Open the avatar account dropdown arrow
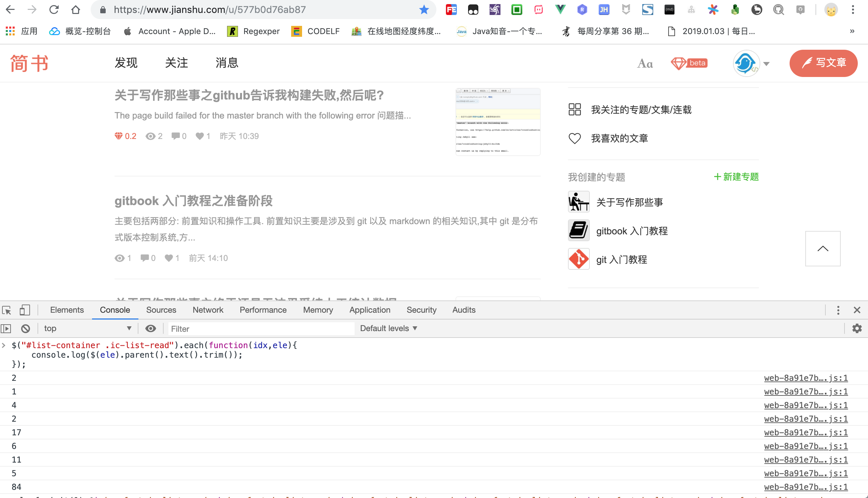The height and width of the screenshot is (498, 868). [767, 63]
